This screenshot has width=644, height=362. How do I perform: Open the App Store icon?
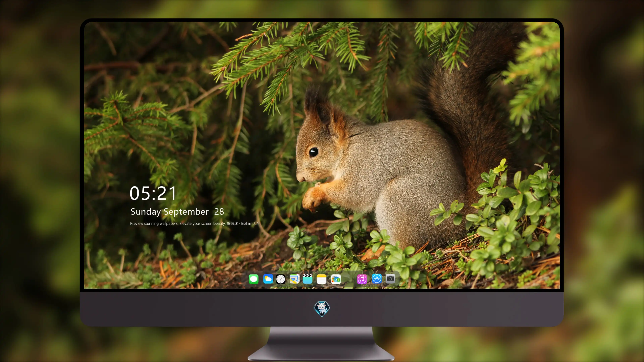377,279
